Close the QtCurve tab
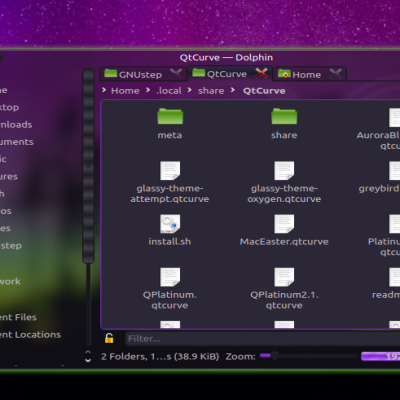This screenshot has height=400, width=400. (262, 73)
